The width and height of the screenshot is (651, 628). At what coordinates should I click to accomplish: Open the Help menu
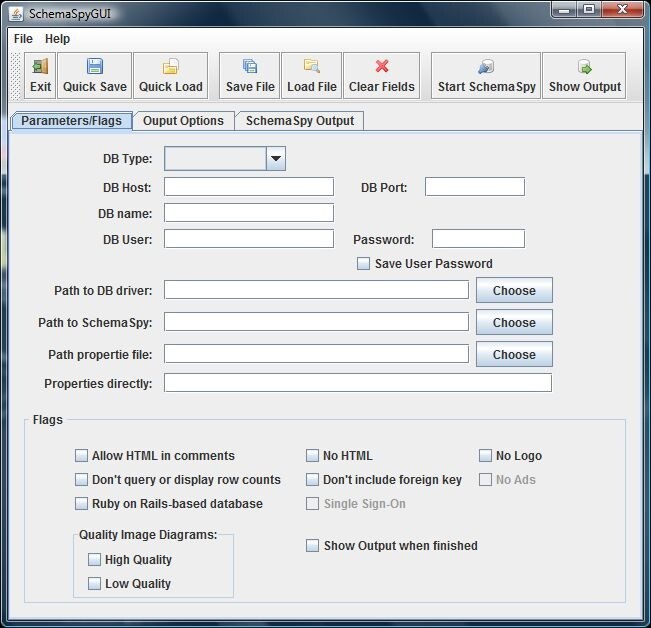[57, 39]
